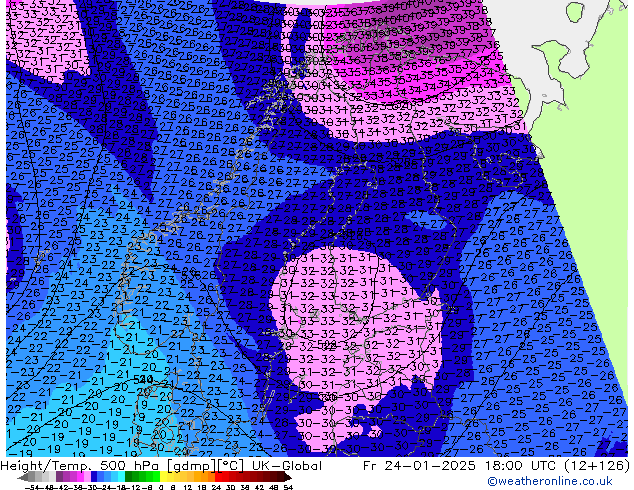Click the '18:00 UTC' time text
The image size is (634, 490).
pyautogui.click(x=522, y=466)
